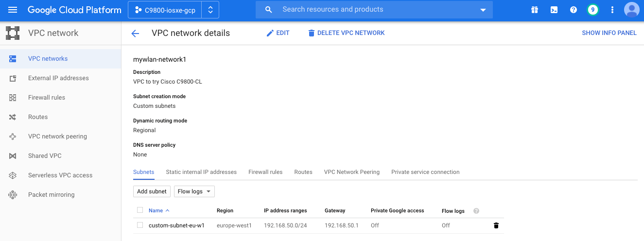Click the Add subnet button

[x=152, y=191]
